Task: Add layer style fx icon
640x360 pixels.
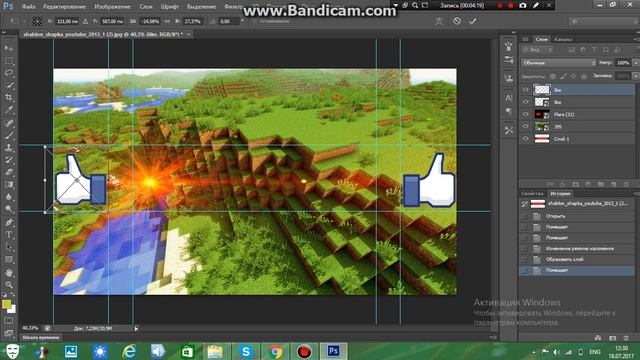Action: pyautogui.click(x=563, y=184)
